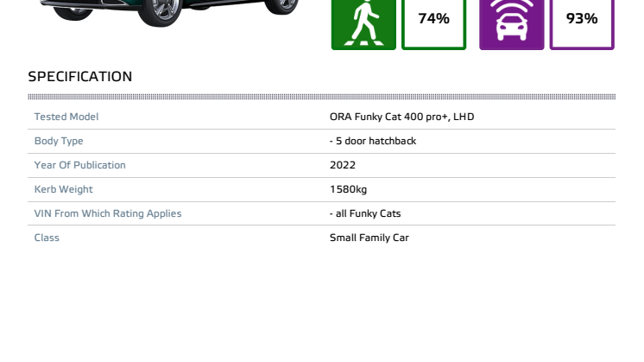Viewport: 644px width, 362px height.
Task: Click the Tested Model label
Action: (x=66, y=117)
